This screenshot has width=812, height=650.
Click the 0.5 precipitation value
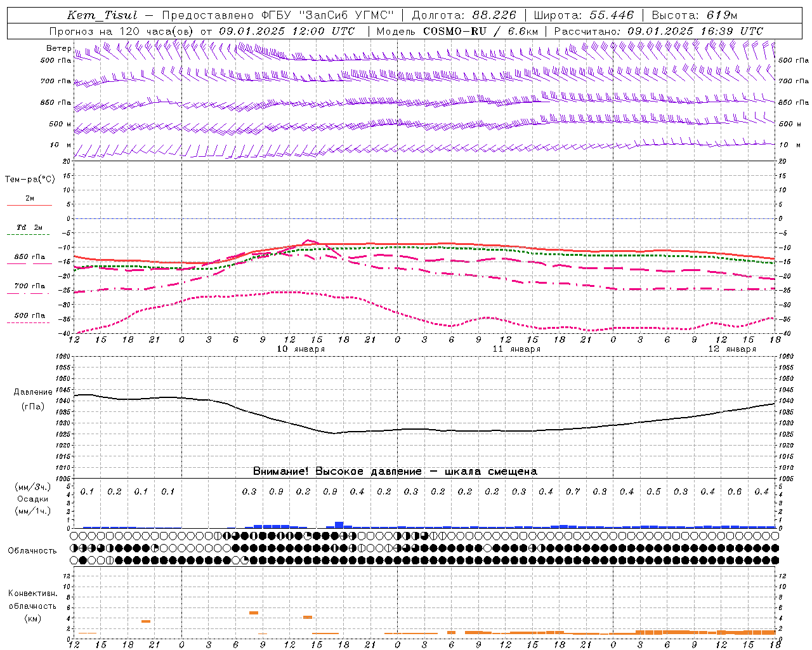pyautogui.click(x=653, y=492)
